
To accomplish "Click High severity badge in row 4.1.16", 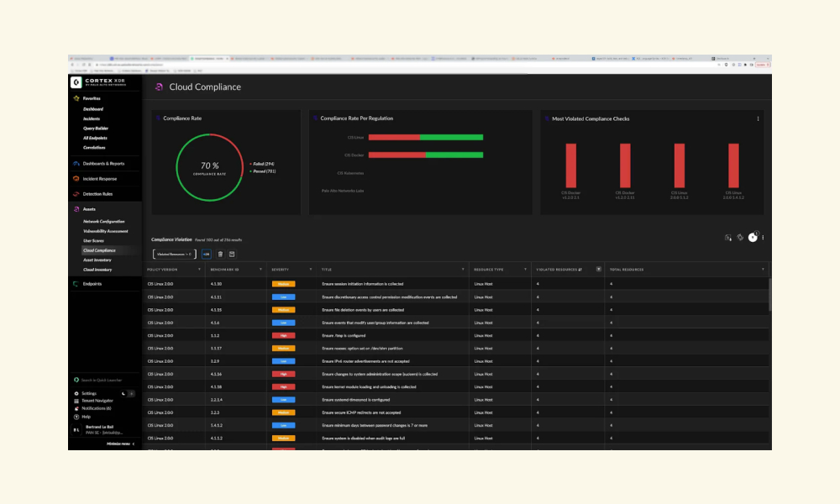I will [x=283, y=374].
